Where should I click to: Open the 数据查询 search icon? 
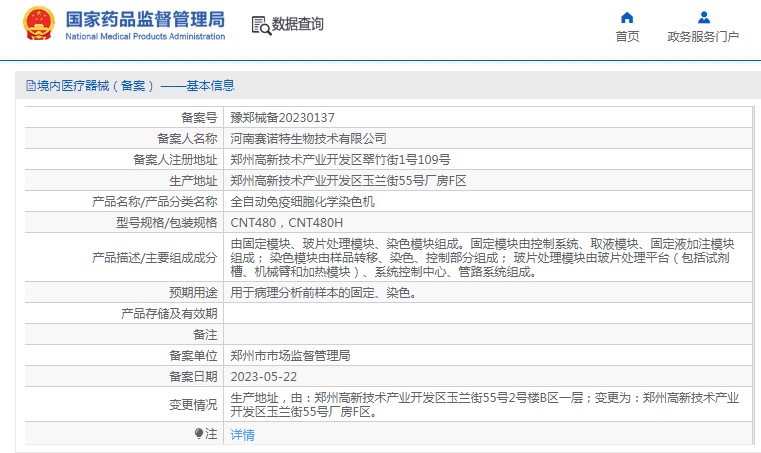click(x=261, y=25)
